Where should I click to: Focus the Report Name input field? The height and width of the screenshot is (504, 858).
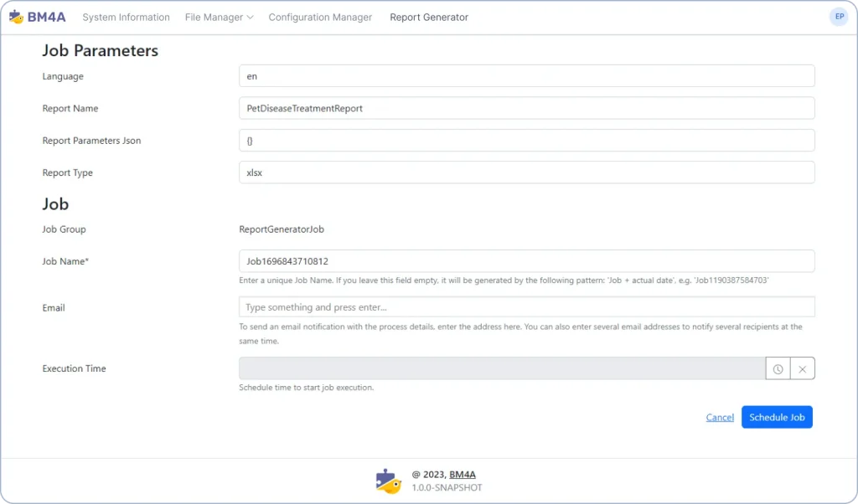pos(526,108)
